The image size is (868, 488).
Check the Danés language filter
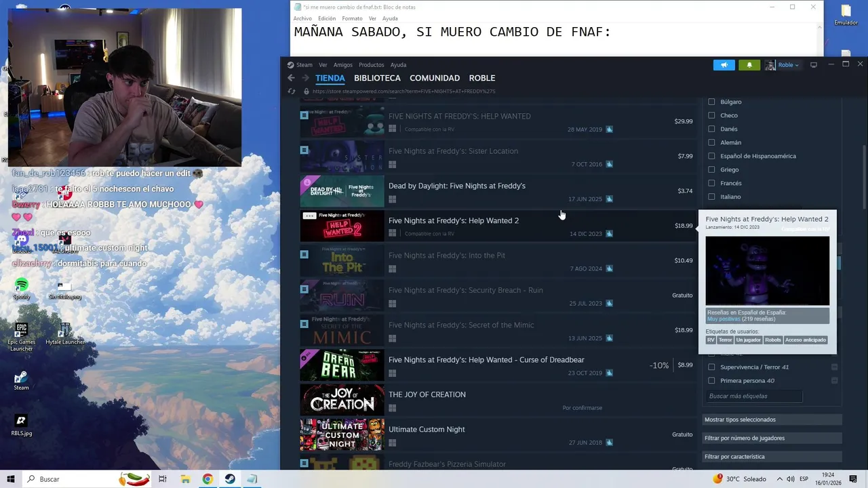(711, 129)
